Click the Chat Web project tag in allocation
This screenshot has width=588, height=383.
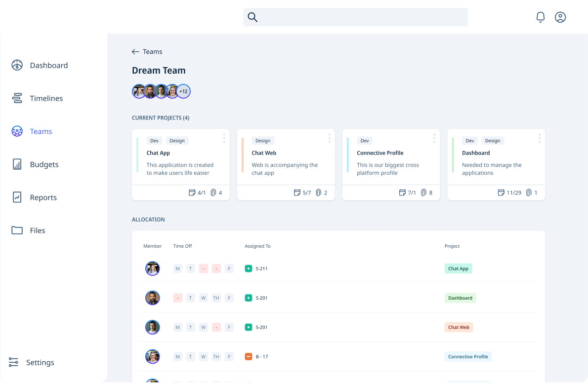(459, 327)
